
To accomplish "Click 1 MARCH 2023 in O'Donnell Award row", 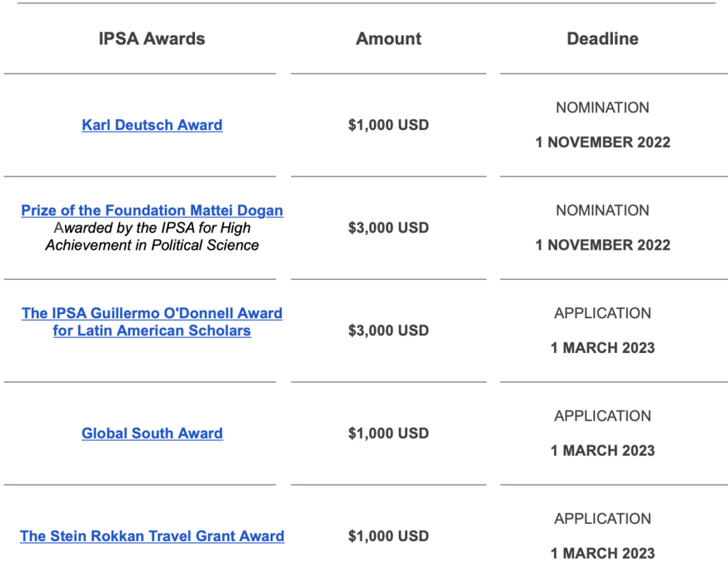I will point(603,347).
